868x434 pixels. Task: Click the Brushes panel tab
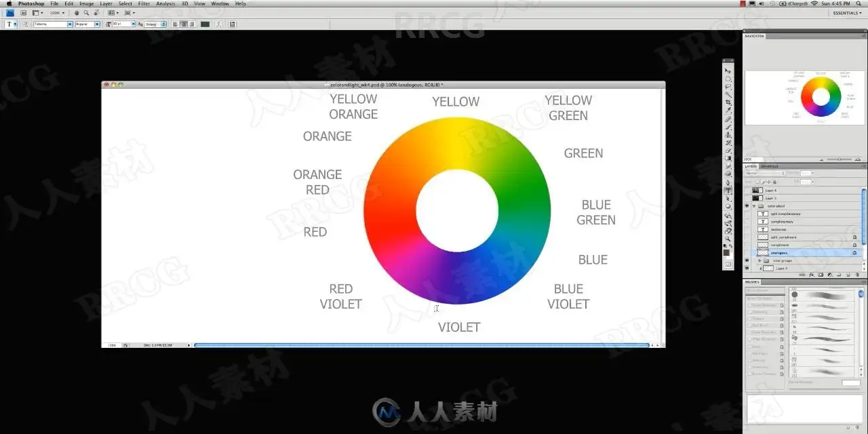[753, 281]
